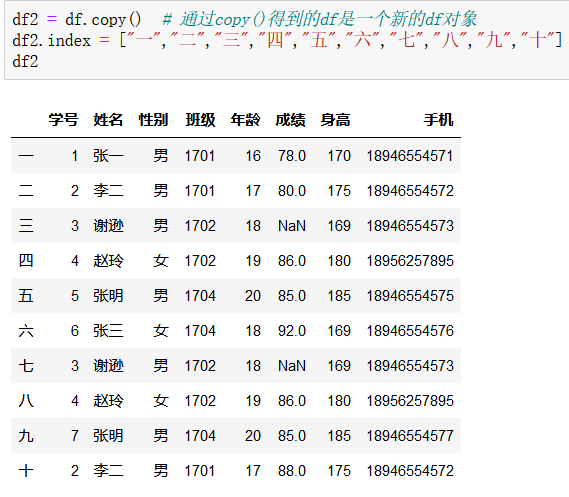Screen dimensions: 569x497
Task: Click phone 18946554572 in row 二
Action: 410,191
